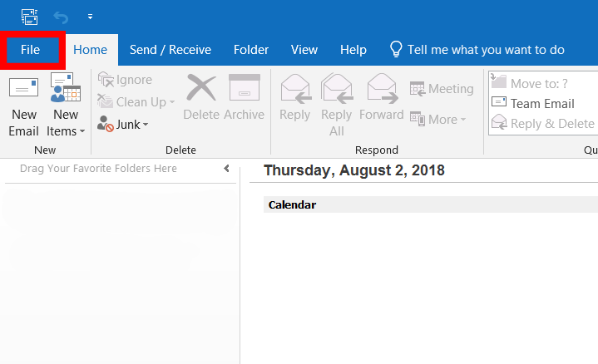Open the File tab

31,50
